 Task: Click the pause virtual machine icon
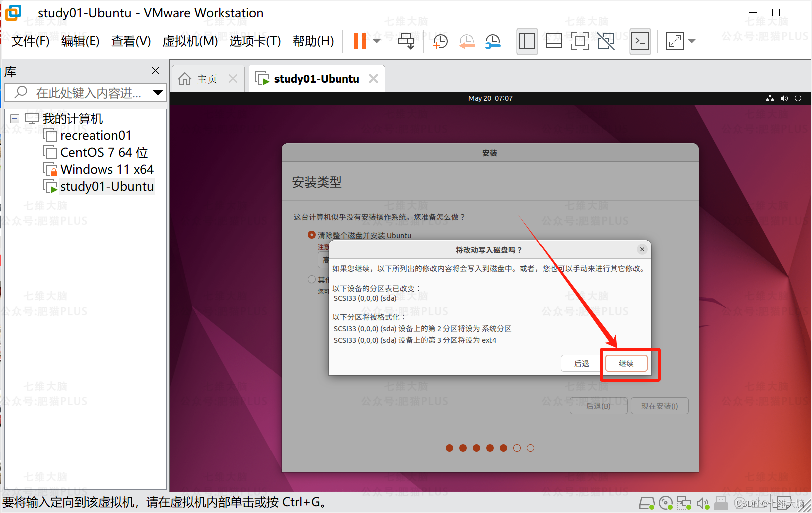click(x=359, y=41)
